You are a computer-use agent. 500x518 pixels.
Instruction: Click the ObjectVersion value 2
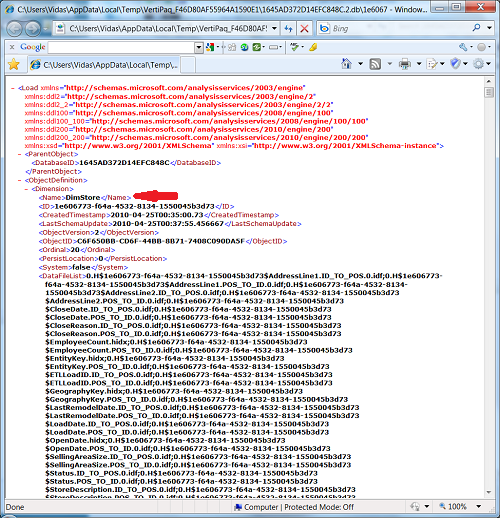coord(97,232)
